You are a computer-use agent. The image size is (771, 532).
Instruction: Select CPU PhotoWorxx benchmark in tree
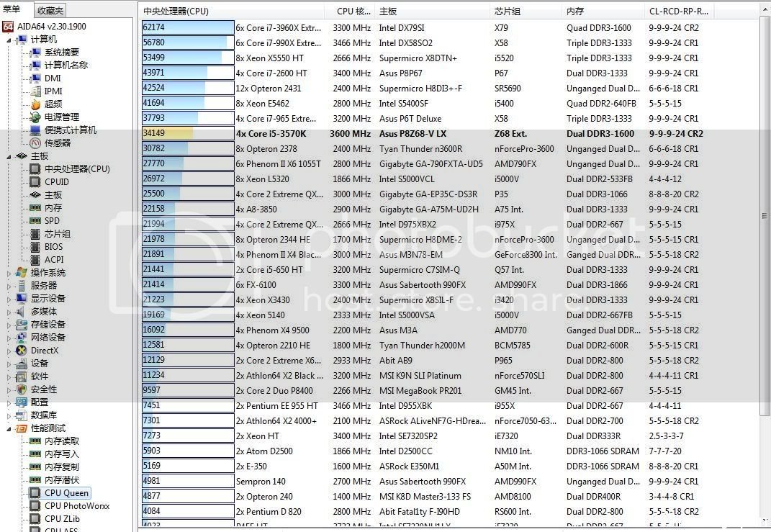pyautogui.click(x=76, y=506)
